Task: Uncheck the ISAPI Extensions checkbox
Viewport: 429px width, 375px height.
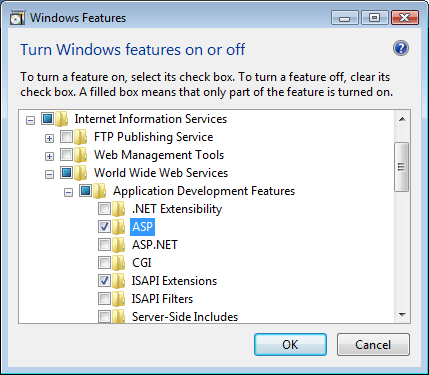Action: [x=104, y=281]
